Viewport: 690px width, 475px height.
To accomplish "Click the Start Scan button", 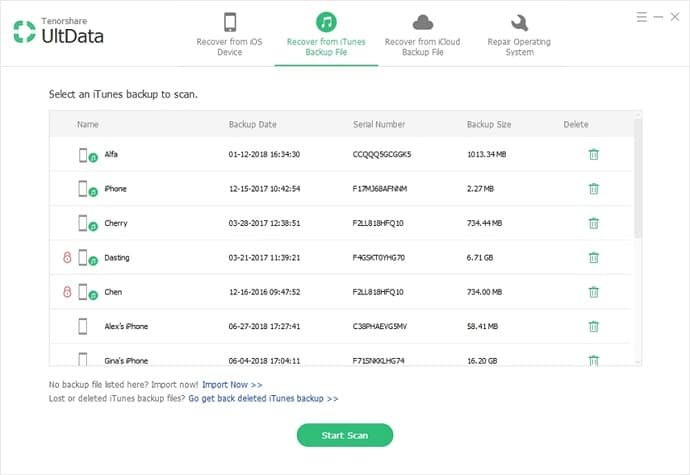I will click(x=345, y=435).
